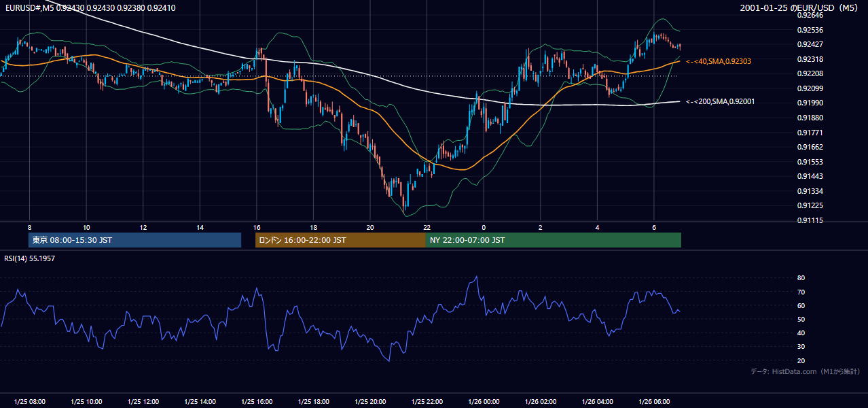Image resolution: width=868 pixels, height=408 pixels.
Task: Click the 1/25 12:00 bottom time label
Action: coord(143,401)
